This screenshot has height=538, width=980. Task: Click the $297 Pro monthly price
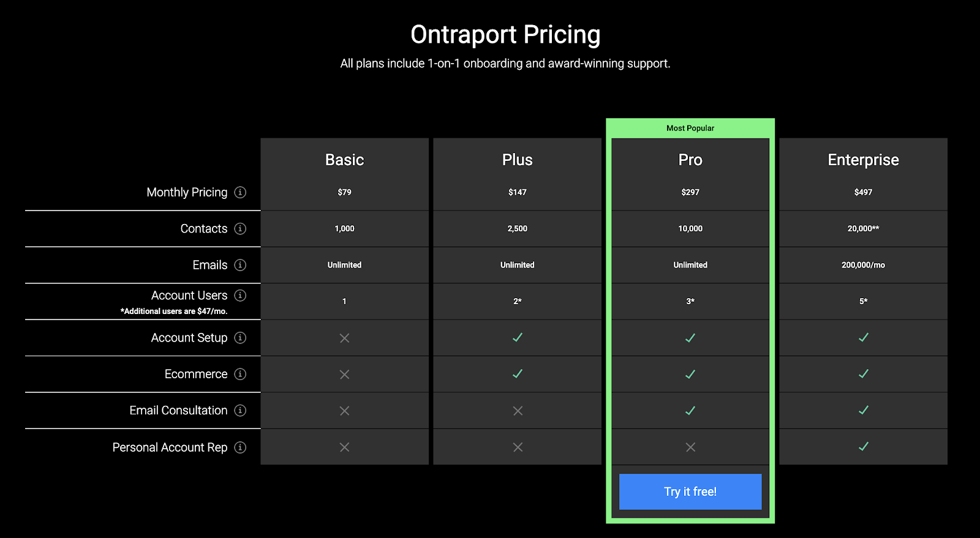click(690, 192)
